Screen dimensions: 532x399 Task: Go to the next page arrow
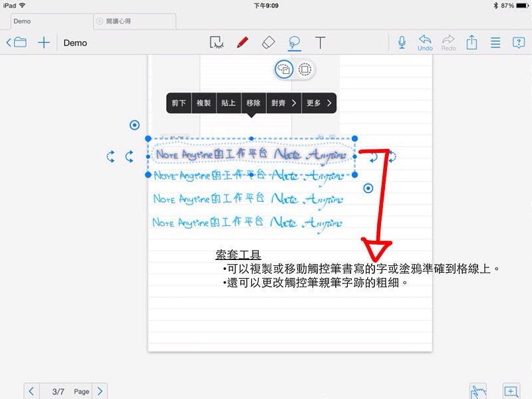tap(99, 392)
